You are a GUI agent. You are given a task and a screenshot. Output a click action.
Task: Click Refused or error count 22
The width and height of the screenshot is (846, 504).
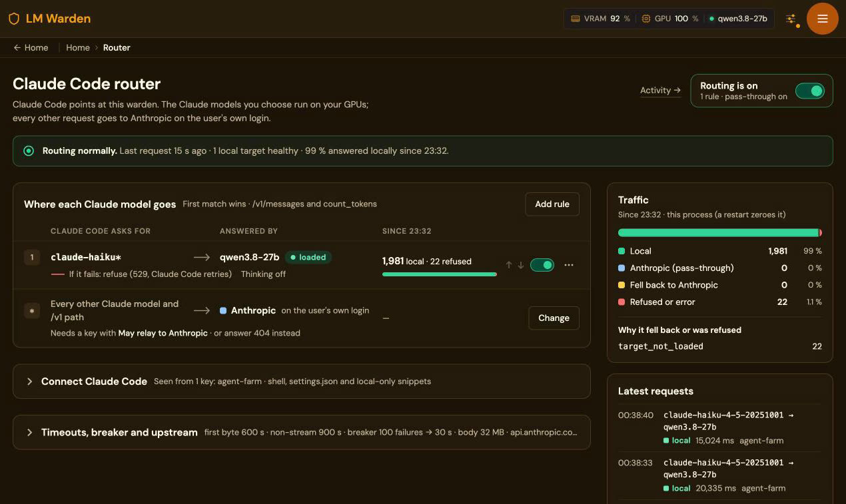click(x=782, y=302)
